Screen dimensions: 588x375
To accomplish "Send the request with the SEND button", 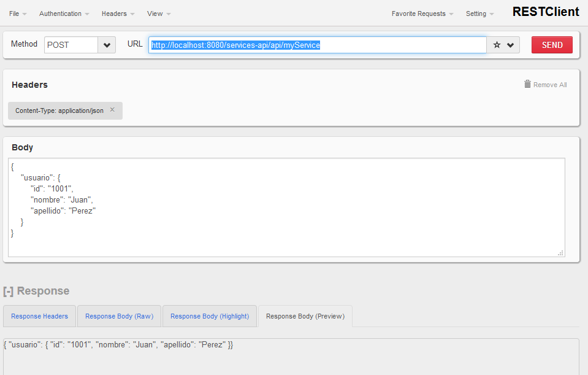I will (552, 45).
